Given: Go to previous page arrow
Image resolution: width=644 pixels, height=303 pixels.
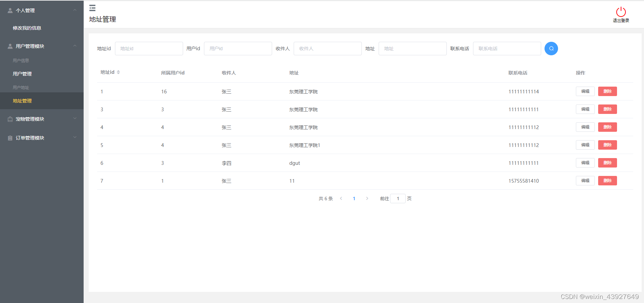Looking at the screenshot, I should tap(341, 199).
